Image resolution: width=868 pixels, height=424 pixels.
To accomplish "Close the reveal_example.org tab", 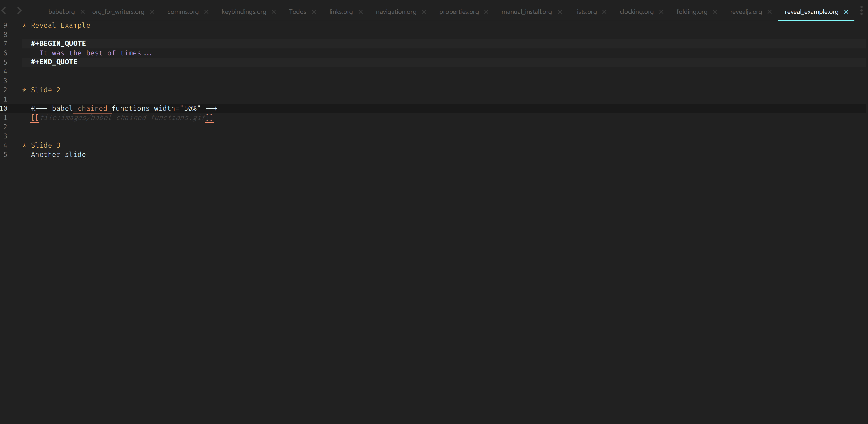I will pyautogui.click(x=846, y=12).
